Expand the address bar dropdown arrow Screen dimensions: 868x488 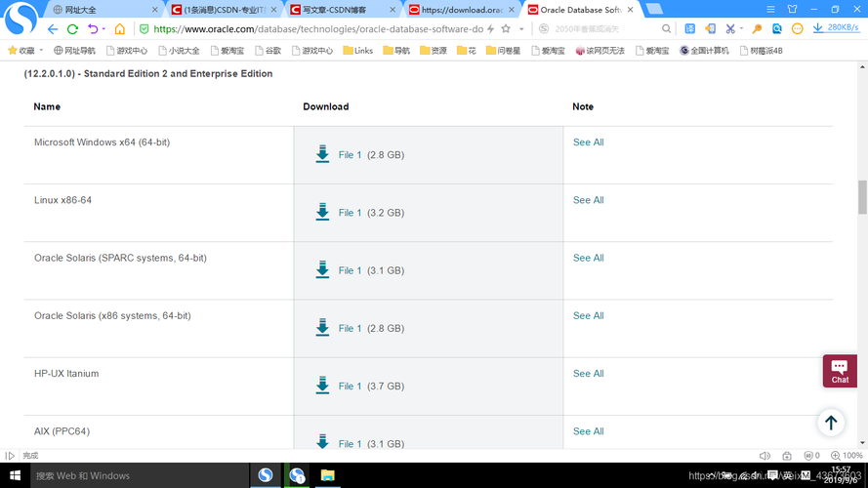point(520,29)
